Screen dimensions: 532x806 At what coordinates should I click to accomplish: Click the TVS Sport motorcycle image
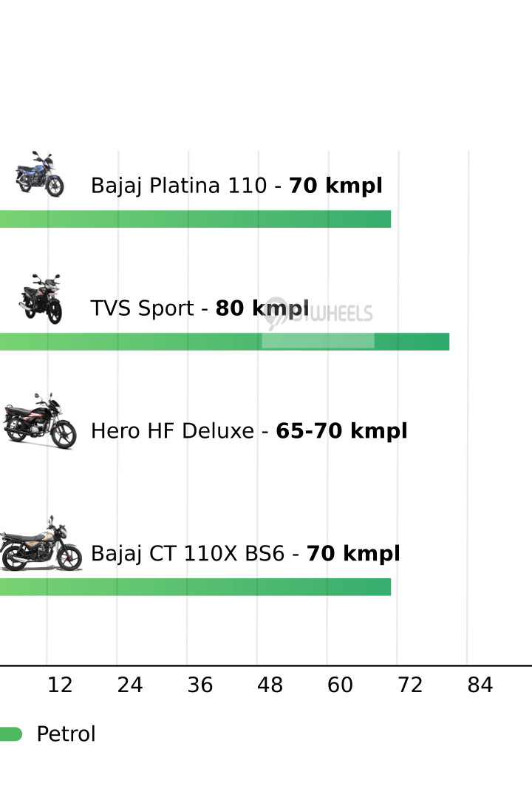41,298
